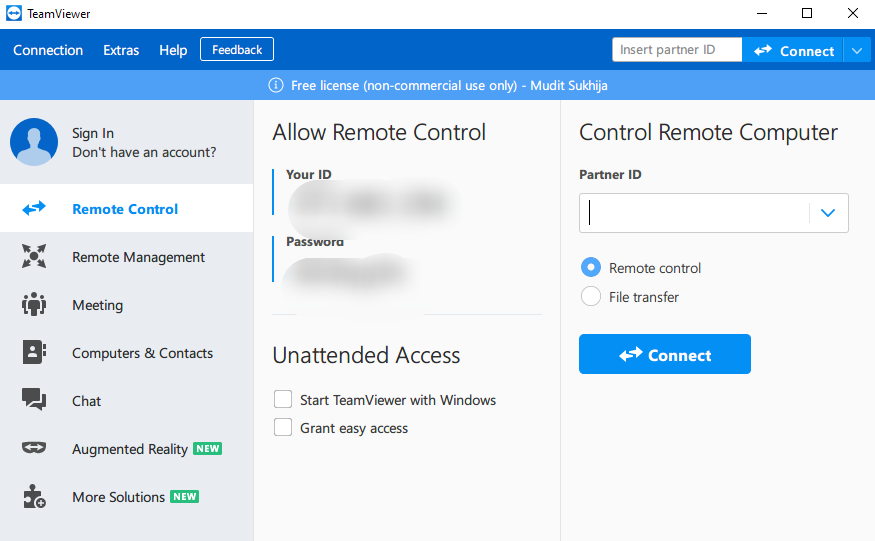Check the Grant easy access box
Viewport: 875px width, 541px height.
pos(283,428)
